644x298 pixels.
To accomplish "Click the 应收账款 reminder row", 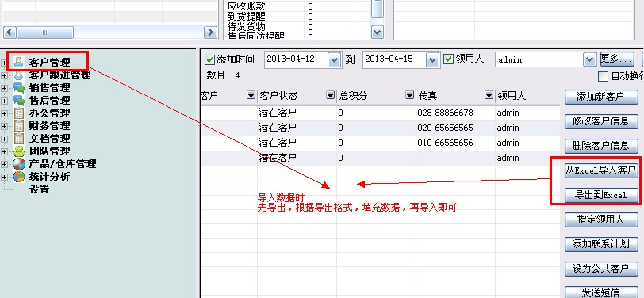I will tap(290, 6).
